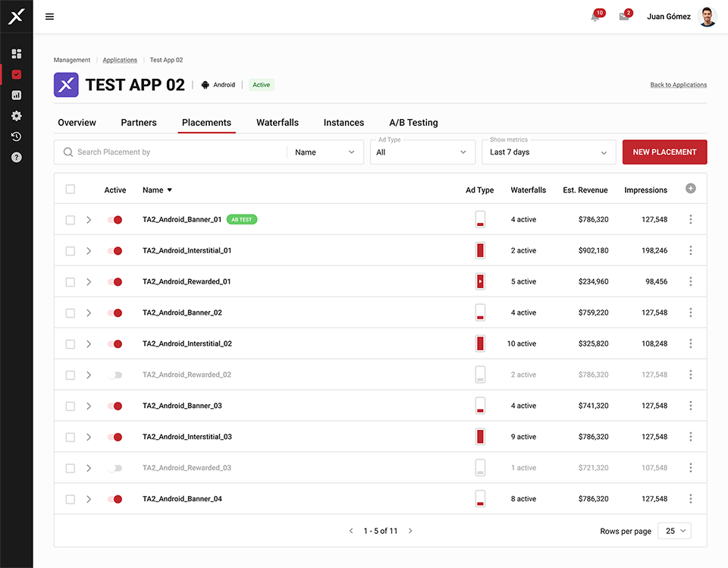728x568 pixels.
Task: Click the X logo in the sidebar
Action: (x=16, y=17)
